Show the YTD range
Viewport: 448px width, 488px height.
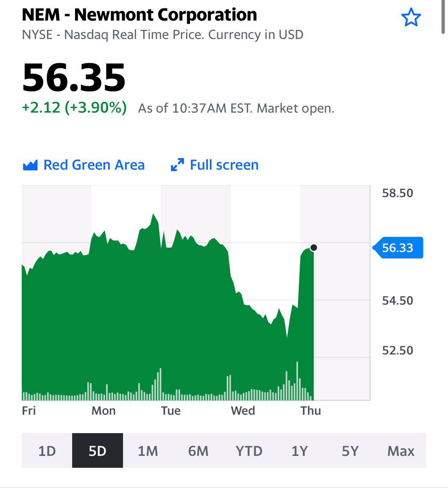click(x=249, y=451)
